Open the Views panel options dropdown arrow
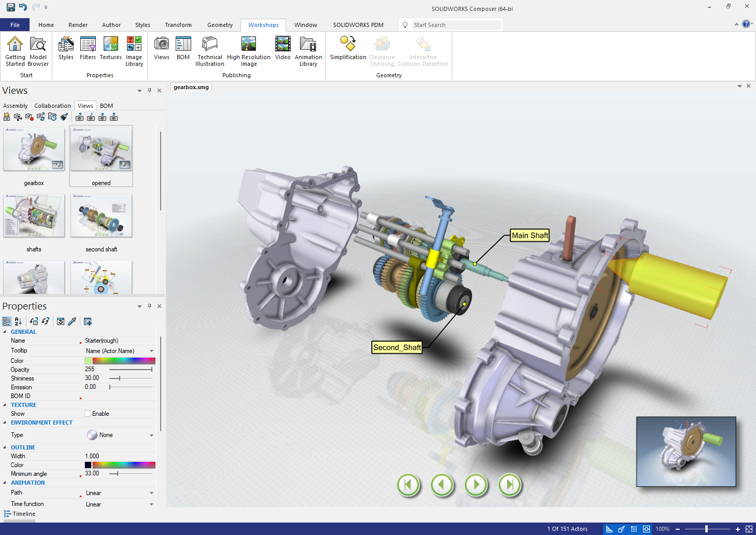756x535 pixels. (139, 90)
